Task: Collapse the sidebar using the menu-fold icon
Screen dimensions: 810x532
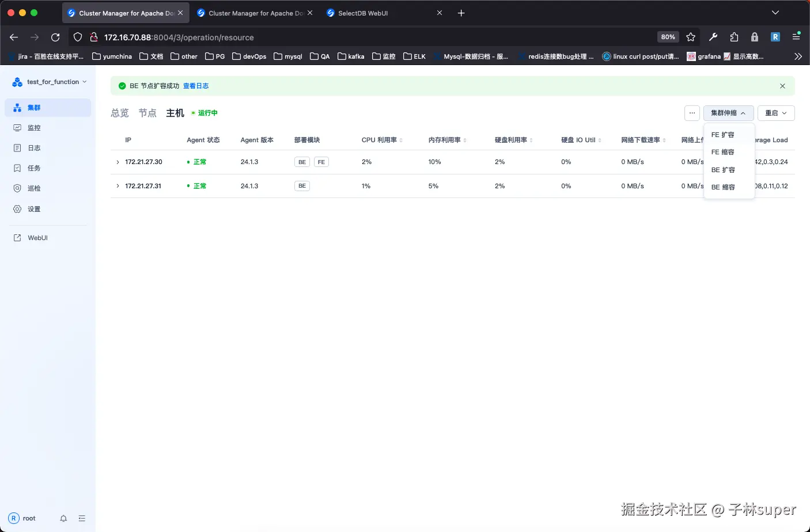Action: pos(82,518)
